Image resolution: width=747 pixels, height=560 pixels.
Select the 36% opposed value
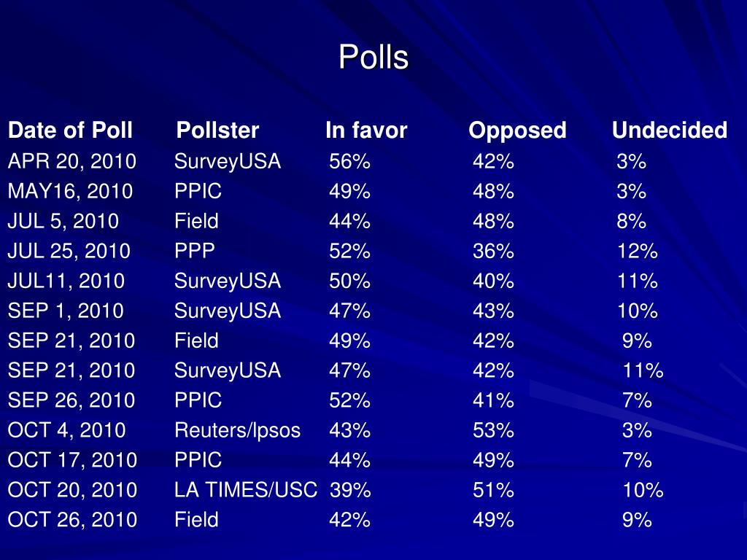click(493, 251)
